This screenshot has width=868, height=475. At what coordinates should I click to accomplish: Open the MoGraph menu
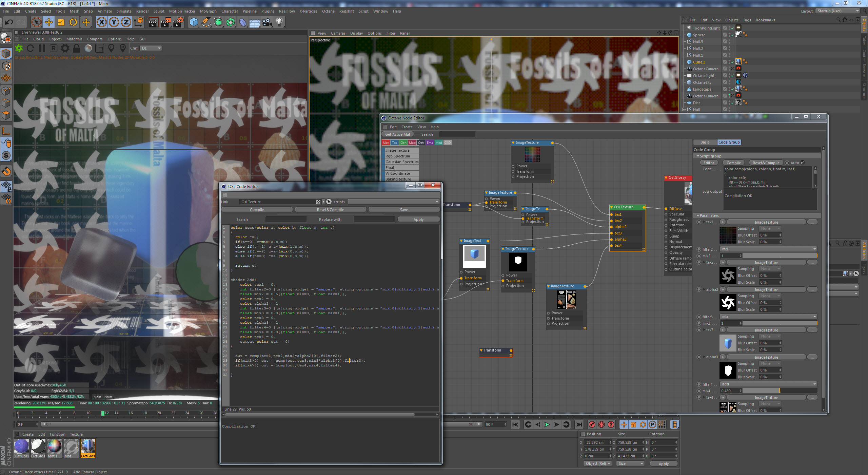[208, 11]
